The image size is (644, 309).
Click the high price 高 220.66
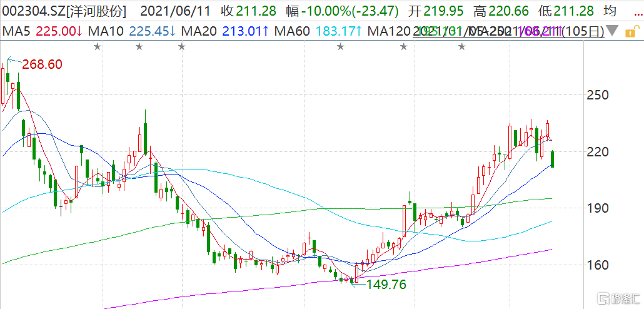point(501,11)
